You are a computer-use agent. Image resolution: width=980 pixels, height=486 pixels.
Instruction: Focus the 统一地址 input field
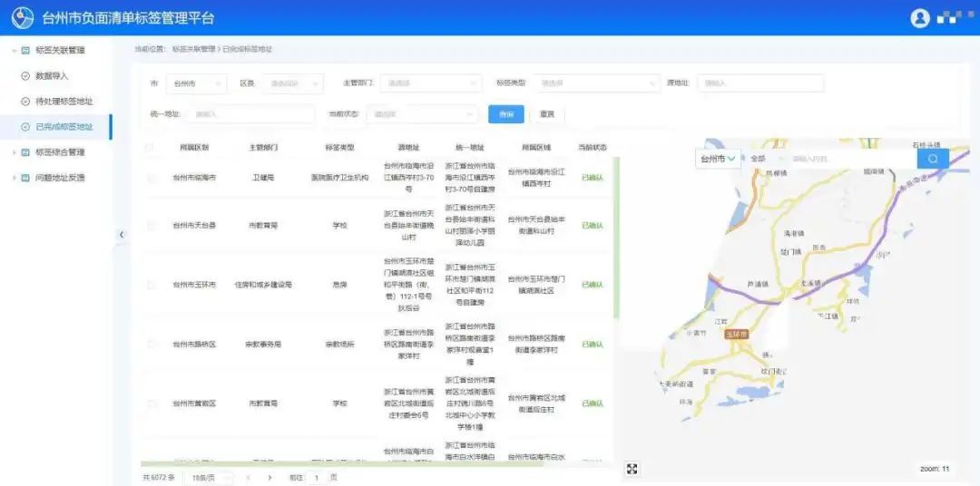point(250,114)
